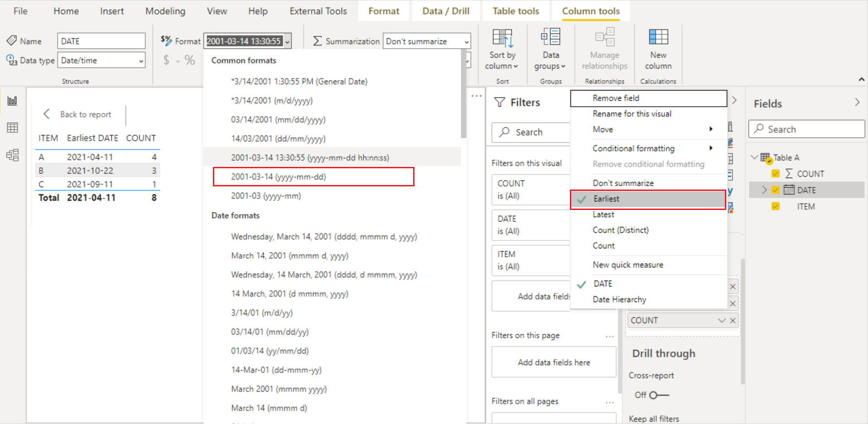Remove the COUNT field with X
Image resolution: width=868 pixels, height=424 pixels.
tap(733, 321)
